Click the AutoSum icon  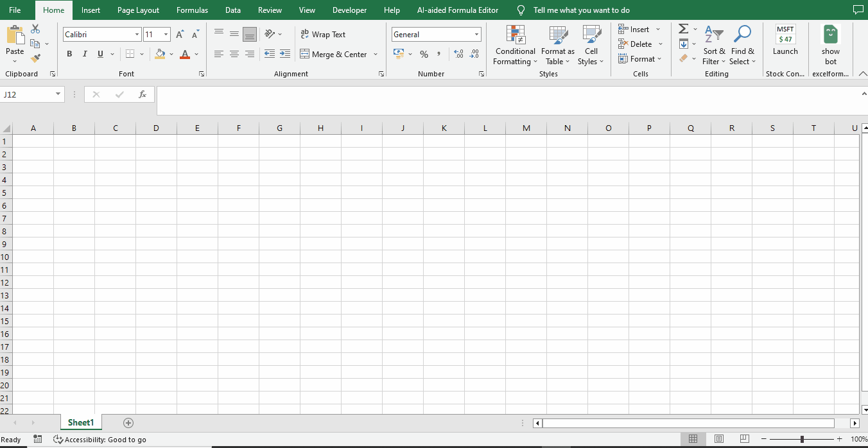click(x=682, y=28)
